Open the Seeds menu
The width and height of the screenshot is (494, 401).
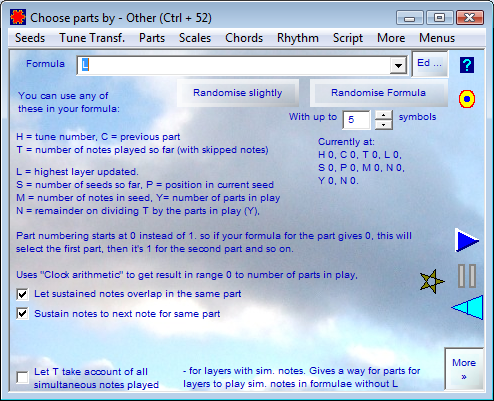(x=30, y=38)
